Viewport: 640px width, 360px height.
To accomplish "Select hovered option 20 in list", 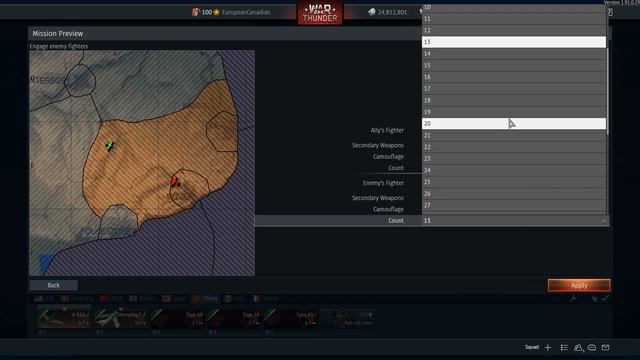I will pos(513,124).
